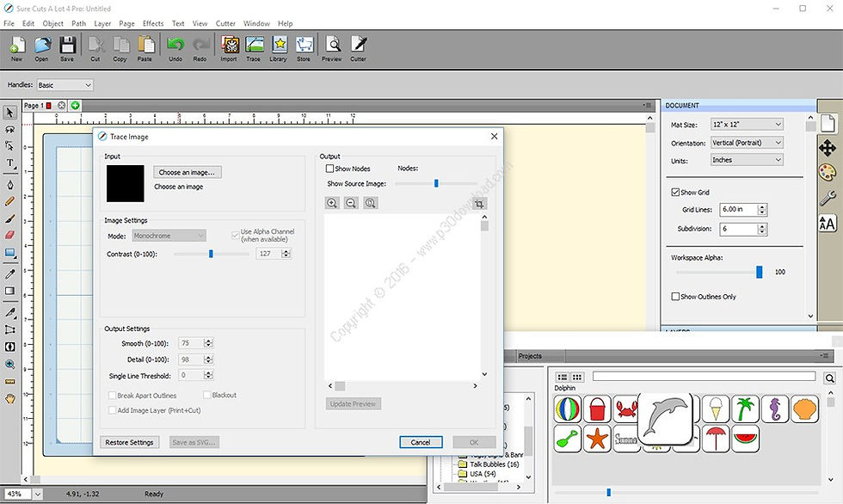Select the starfish shape thumbnail

pos(597,439)
